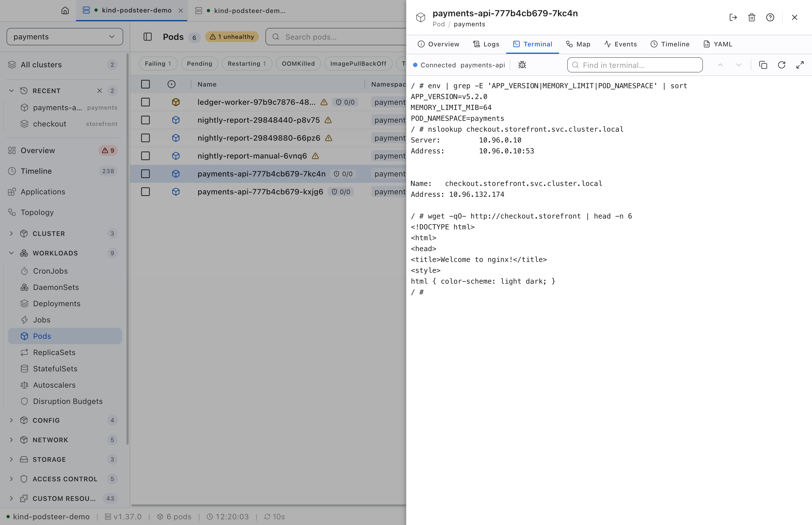Open the payments namespace dropdown
Screen dimensions: 812x525
[65, 37]
